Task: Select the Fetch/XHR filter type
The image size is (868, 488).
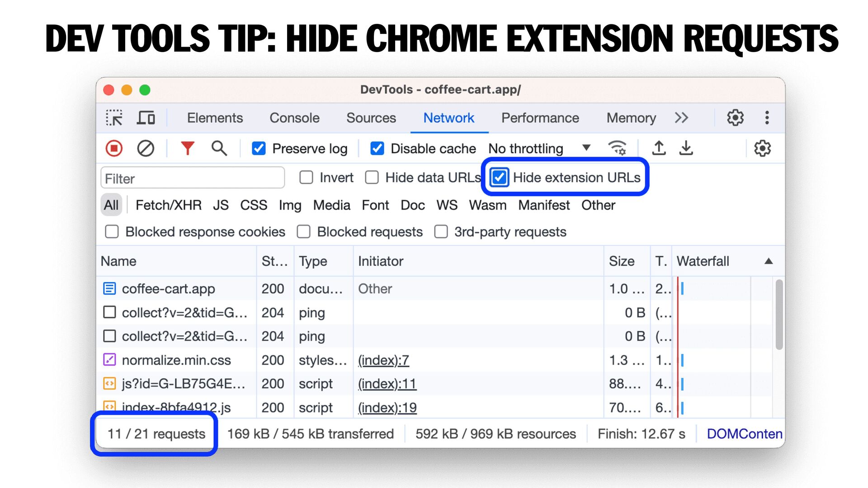Action: 169,205
